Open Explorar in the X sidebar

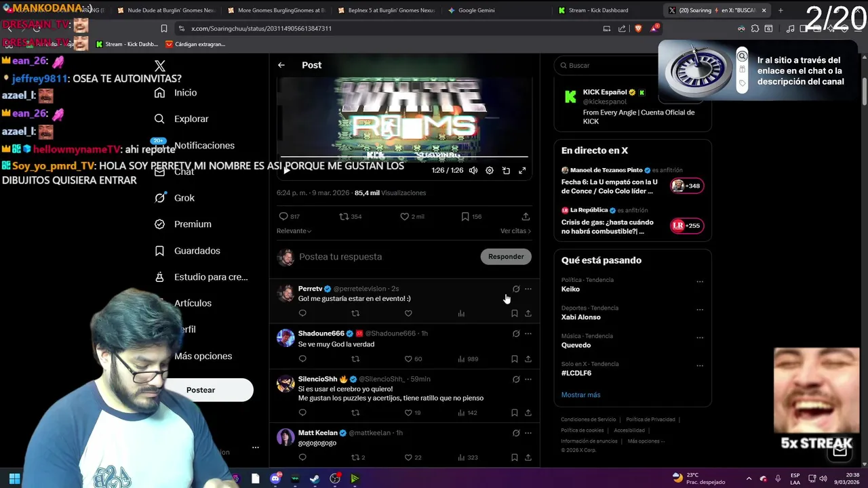181,119
